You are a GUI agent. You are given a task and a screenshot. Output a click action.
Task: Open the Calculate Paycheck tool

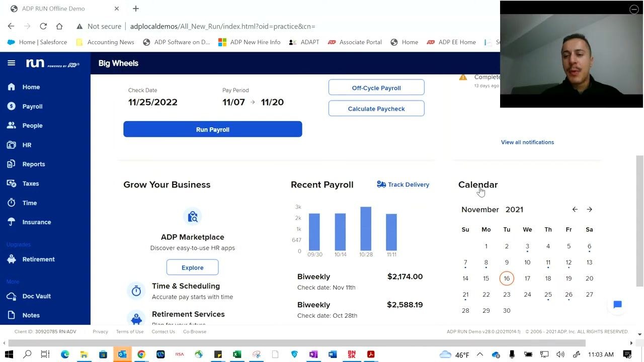pyautogui.click(x=376, y=109)
